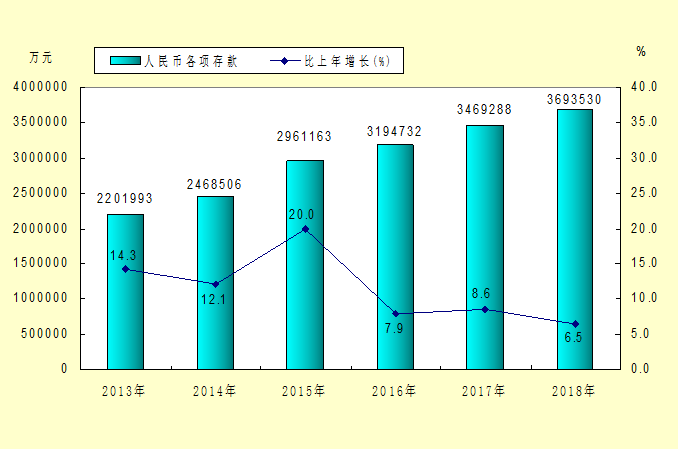Screen dimensions: 678x453
Task: Click the left axis unit label 万元
Action: click(41, 57)
